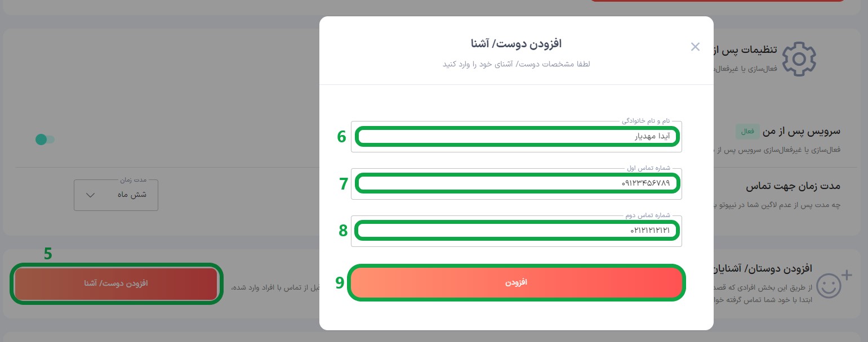Toggle the سرویس پس از من switch
This screenshot has width=868, height=342.
pos(45,139)
